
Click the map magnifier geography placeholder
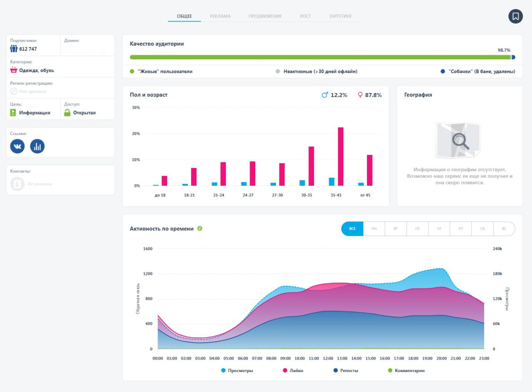coord(458,140)
